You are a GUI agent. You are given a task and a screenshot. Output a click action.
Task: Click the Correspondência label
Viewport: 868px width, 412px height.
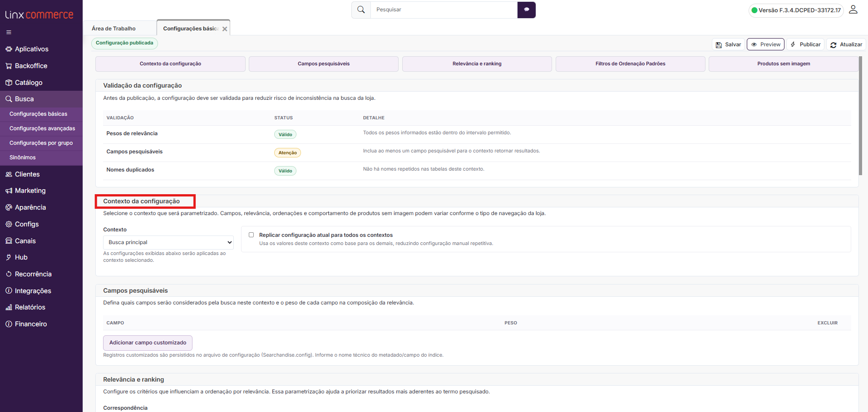tap(125, 408)
